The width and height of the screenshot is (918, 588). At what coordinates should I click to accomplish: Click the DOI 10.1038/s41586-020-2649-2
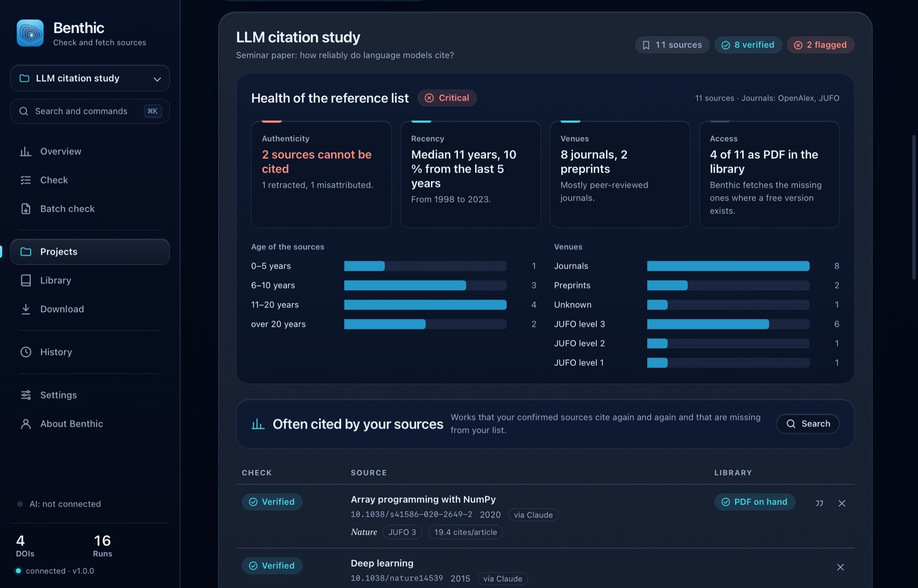(411, 515)
